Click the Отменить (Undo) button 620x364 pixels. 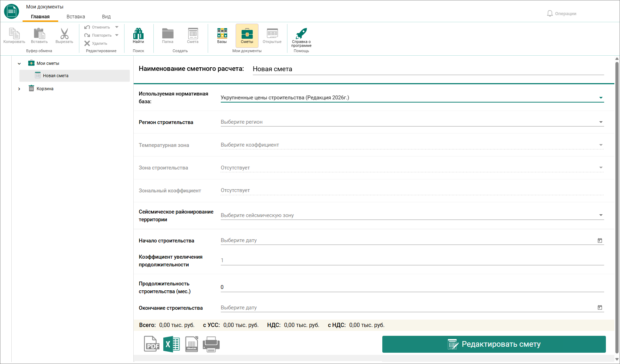point(97,27)
